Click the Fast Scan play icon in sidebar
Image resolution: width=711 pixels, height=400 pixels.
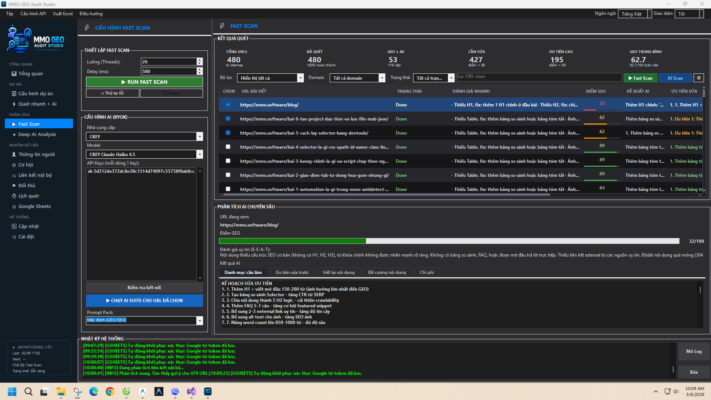pos(14,124)
